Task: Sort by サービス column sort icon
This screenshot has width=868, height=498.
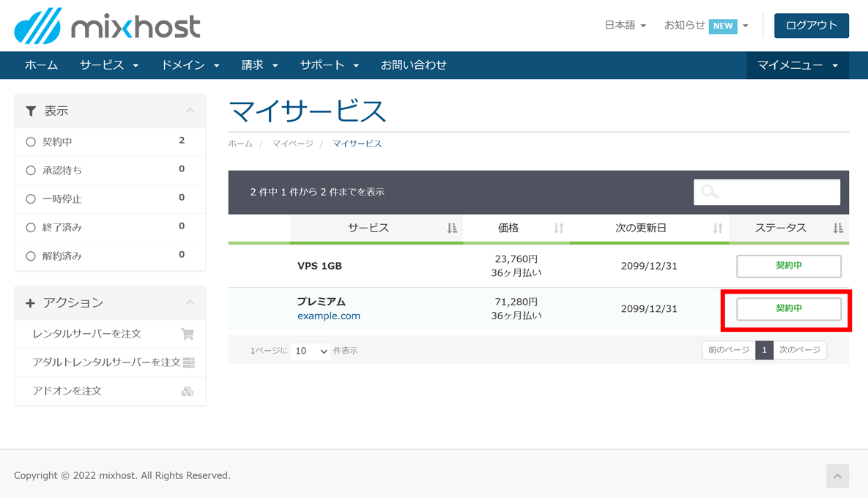Action: coord(452,228)
